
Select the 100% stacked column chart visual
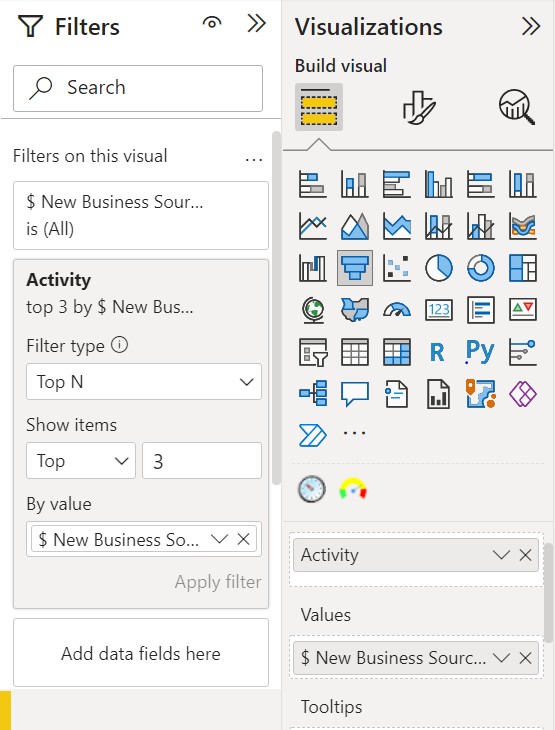[523, 184]
